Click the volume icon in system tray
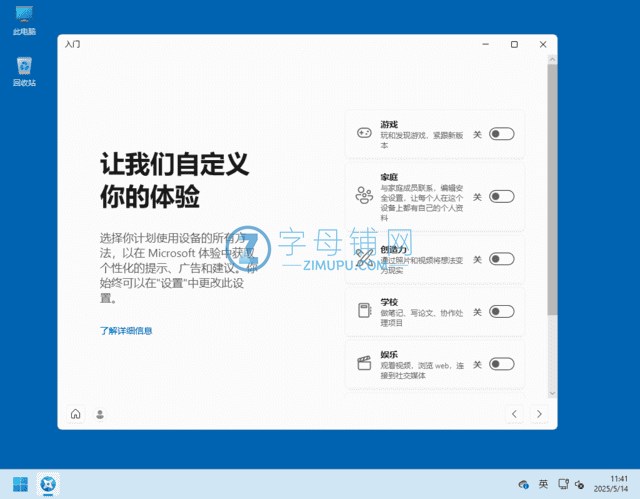640x499 pixels. point(580,484)
